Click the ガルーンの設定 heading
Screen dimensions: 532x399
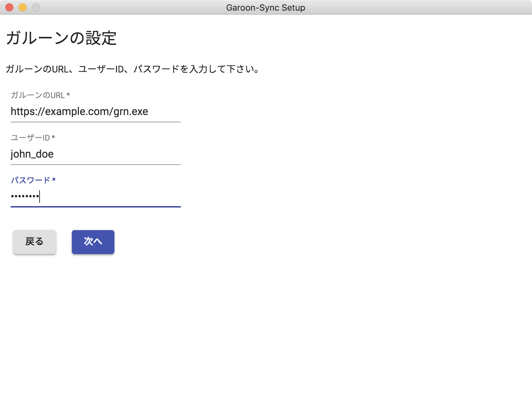coord(61,38)
